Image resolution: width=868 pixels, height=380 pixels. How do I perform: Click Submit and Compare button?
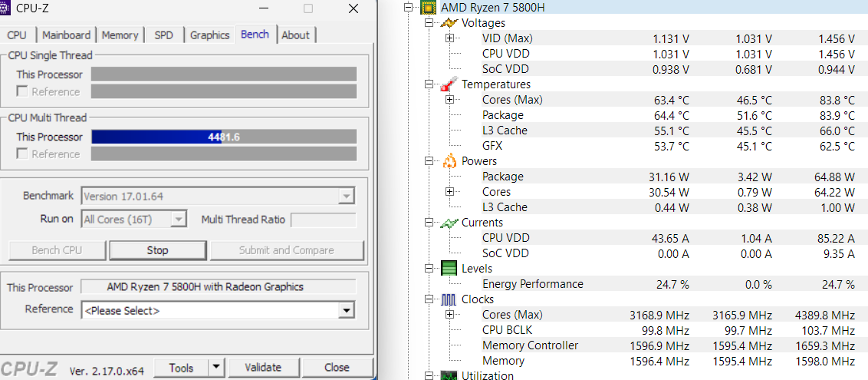pos(287,250)
